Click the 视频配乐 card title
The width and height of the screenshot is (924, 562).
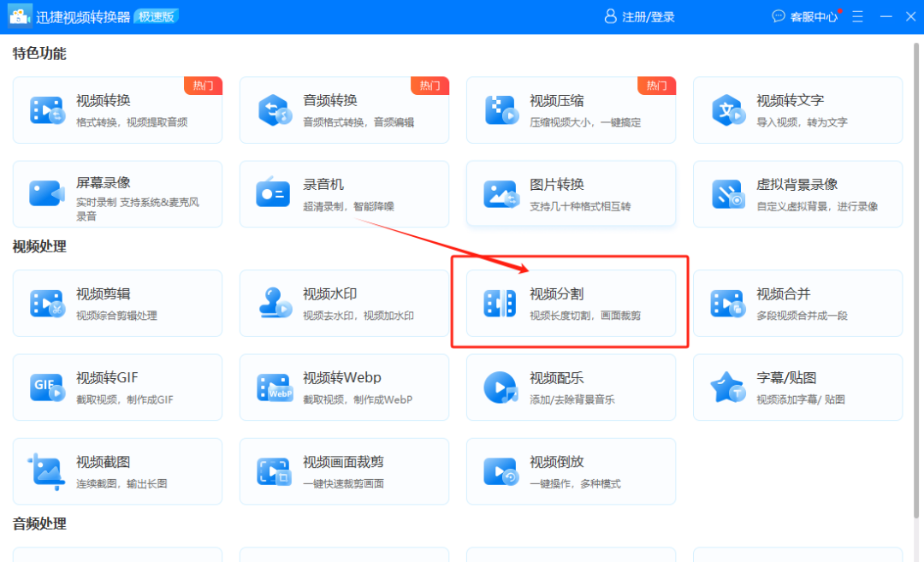coord(557,377)
